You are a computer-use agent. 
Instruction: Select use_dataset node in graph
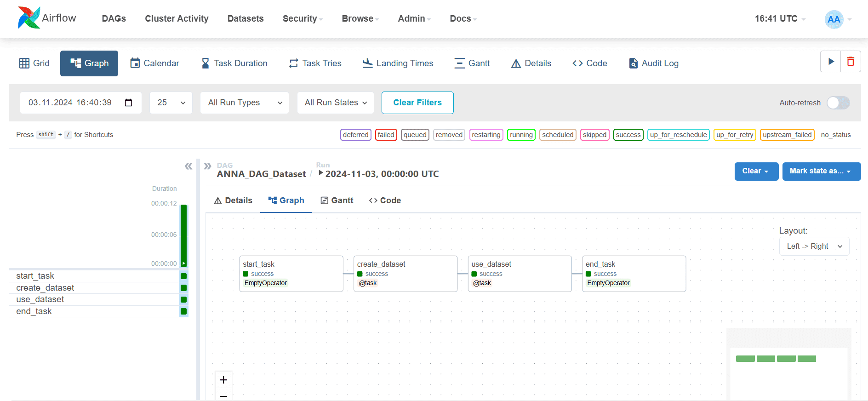coord(520,274)
